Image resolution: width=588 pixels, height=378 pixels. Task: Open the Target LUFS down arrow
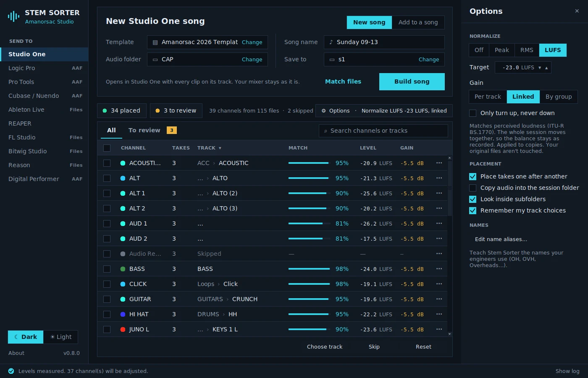[540, 68]
